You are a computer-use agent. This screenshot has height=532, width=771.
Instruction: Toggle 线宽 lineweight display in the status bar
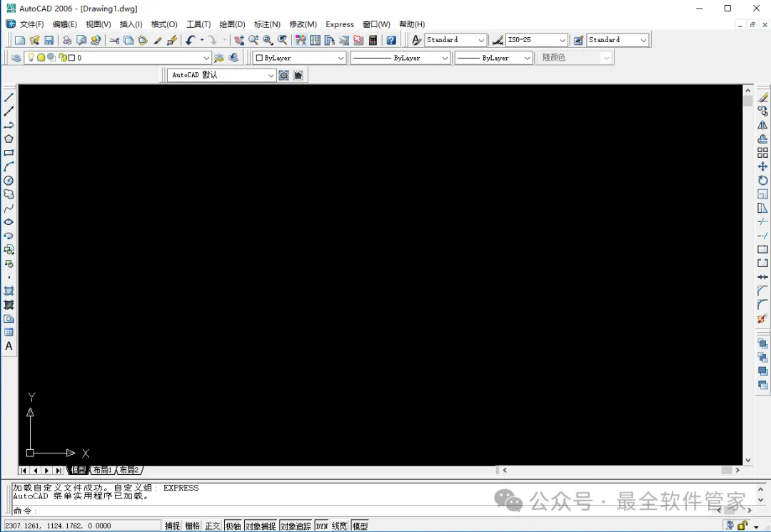pyautogui.click(x=339, y=526)
